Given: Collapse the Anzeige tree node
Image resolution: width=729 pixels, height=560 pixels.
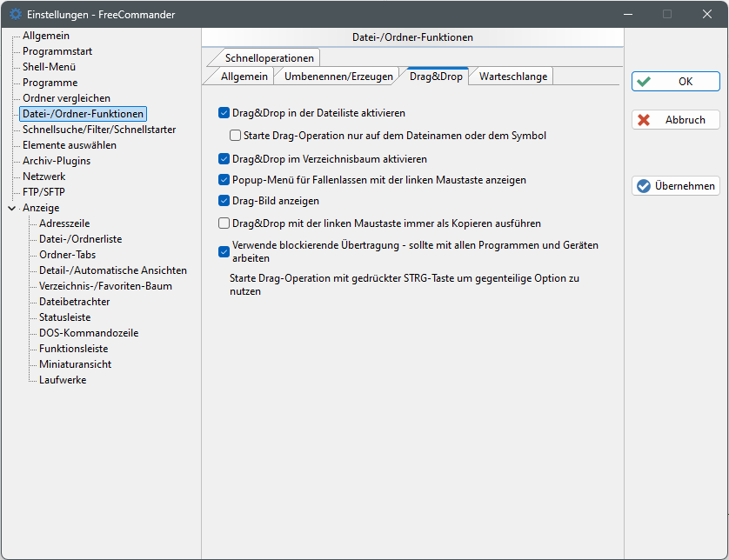Looking at the screenshot, I should [11, 209].
